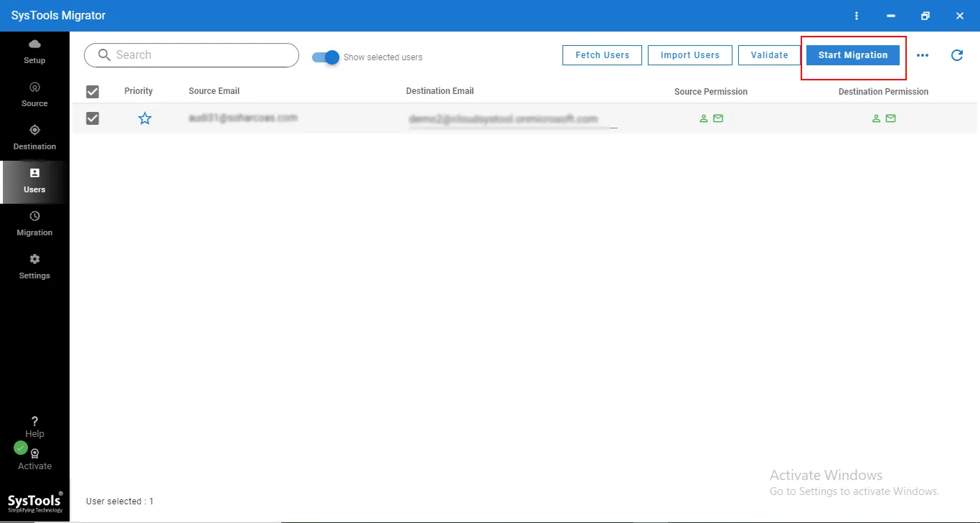The width and height of the screenshot is (980, 523).
Task: Open the vertical three-dot title bar menu
Action: click(x=857, y=16)
